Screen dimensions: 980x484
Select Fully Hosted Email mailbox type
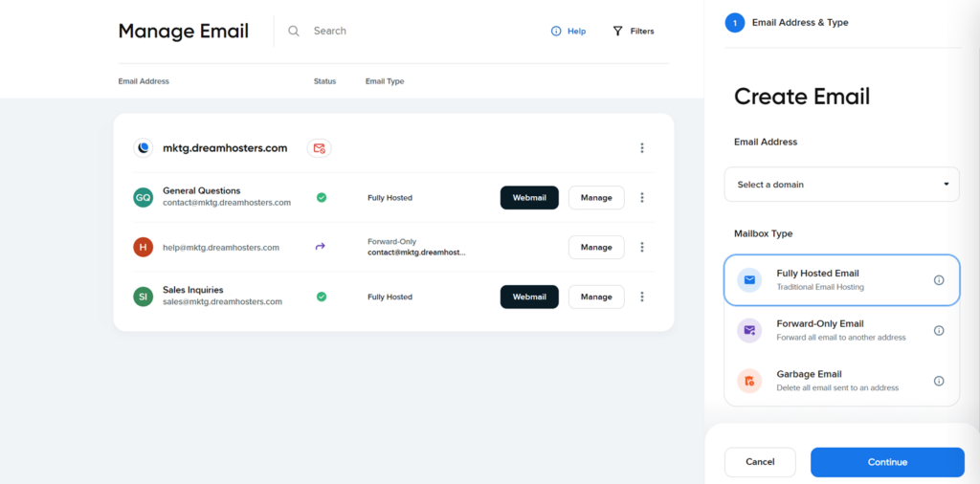842,280
